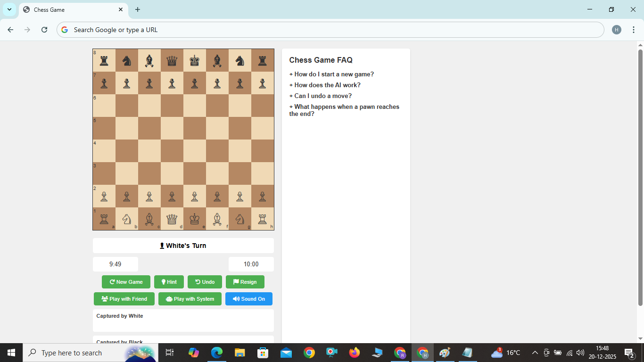The image size is (644, 362).
Task: Click the black pawn on e7
Action: coord(194,83)
